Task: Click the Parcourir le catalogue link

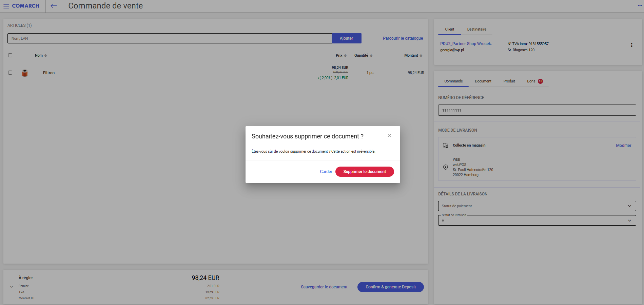Action: coord(403,38)
